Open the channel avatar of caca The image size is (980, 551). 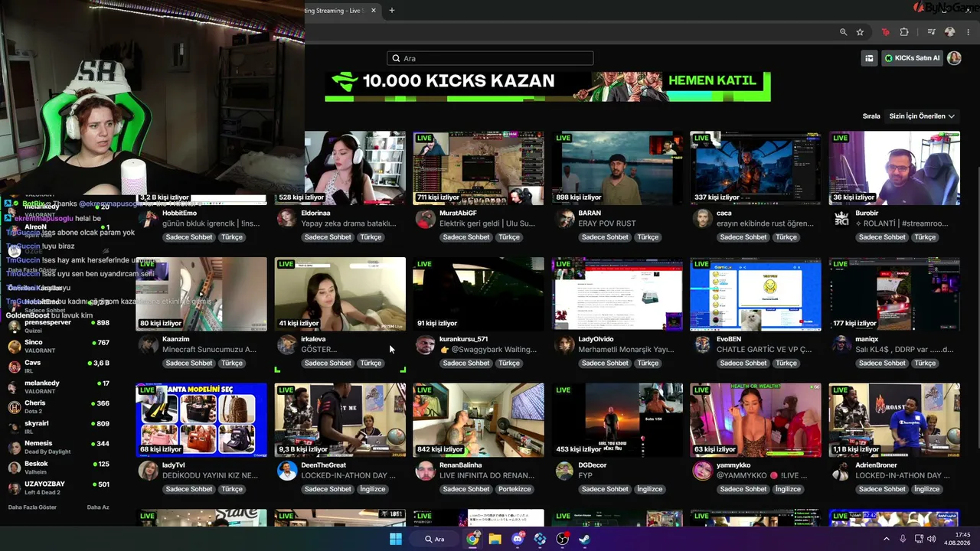702,219
